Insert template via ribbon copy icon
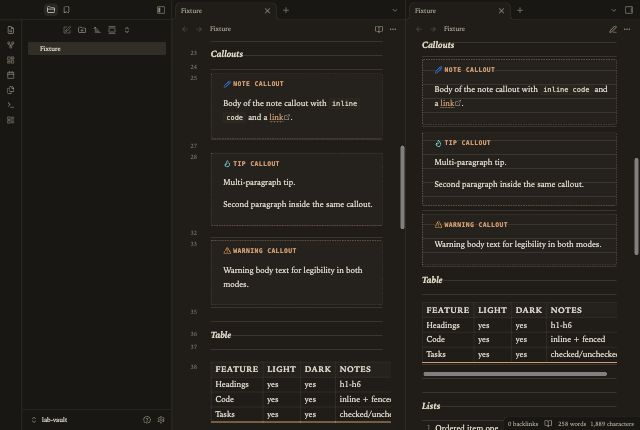This screenshot has width=640, height=430. click(x=11, y=90)
